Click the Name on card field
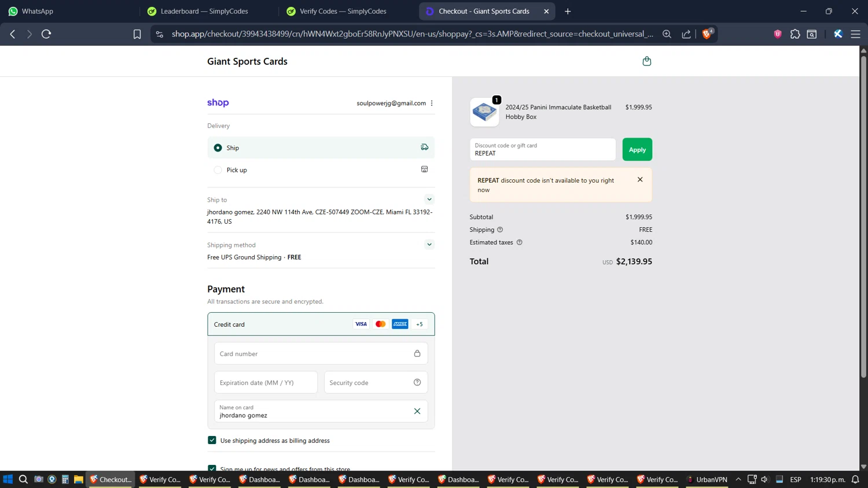868x488 pixels. coord(321,411)
